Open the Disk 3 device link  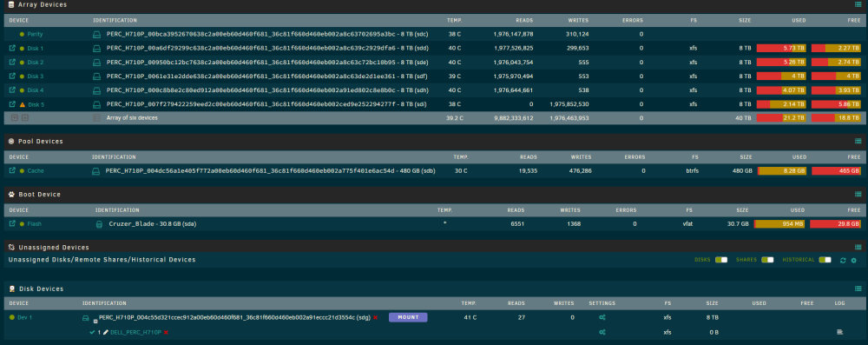point(36,76)
